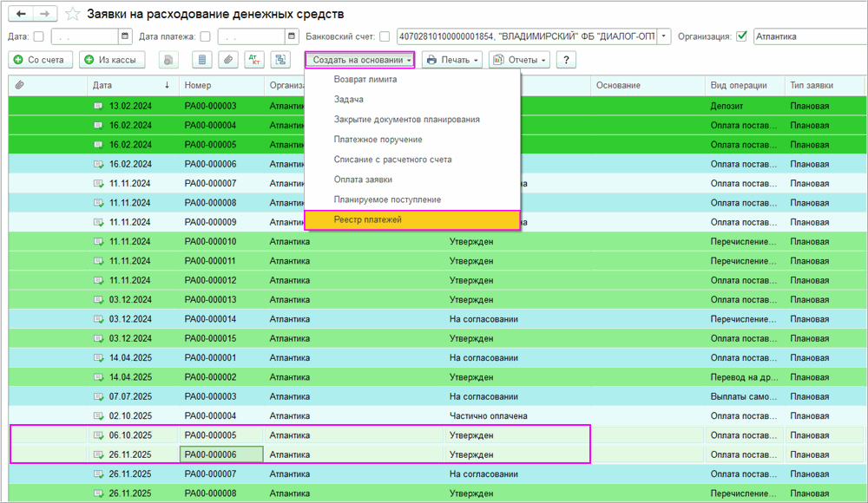Expand the Печать dropdown
The width and height of the screenshot is (868, 503).
pos(452,60)
